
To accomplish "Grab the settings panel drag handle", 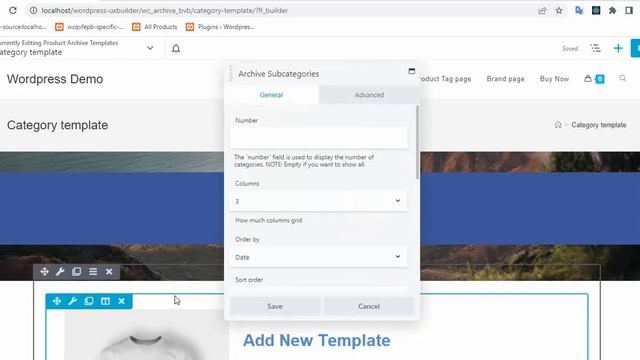I will point(231,74).
